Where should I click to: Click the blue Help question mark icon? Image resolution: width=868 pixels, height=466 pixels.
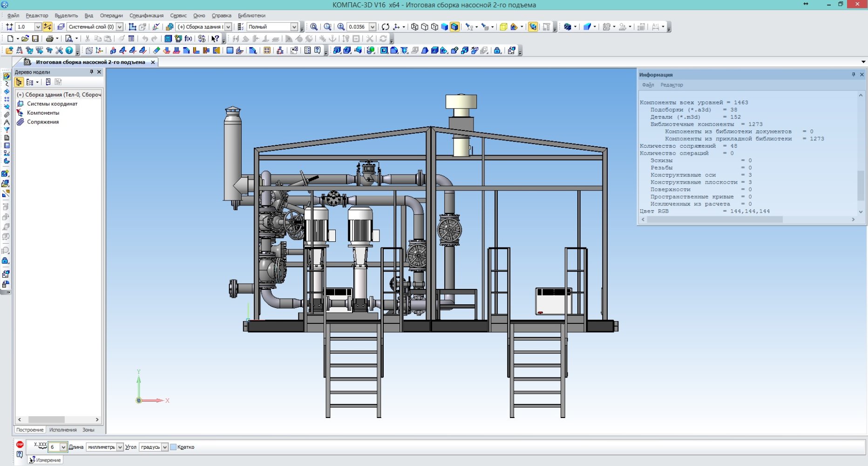tap(69, 50)
